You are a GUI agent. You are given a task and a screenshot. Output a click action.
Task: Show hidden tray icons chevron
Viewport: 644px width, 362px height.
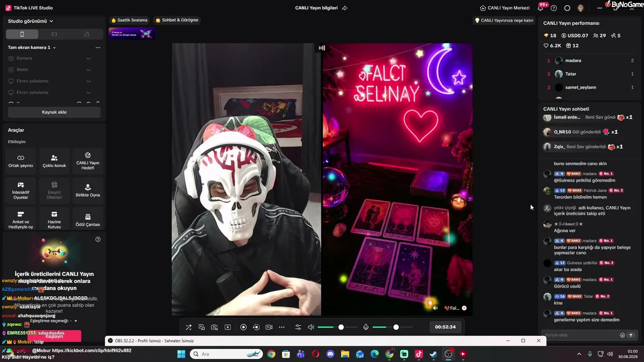pos(579,354)
